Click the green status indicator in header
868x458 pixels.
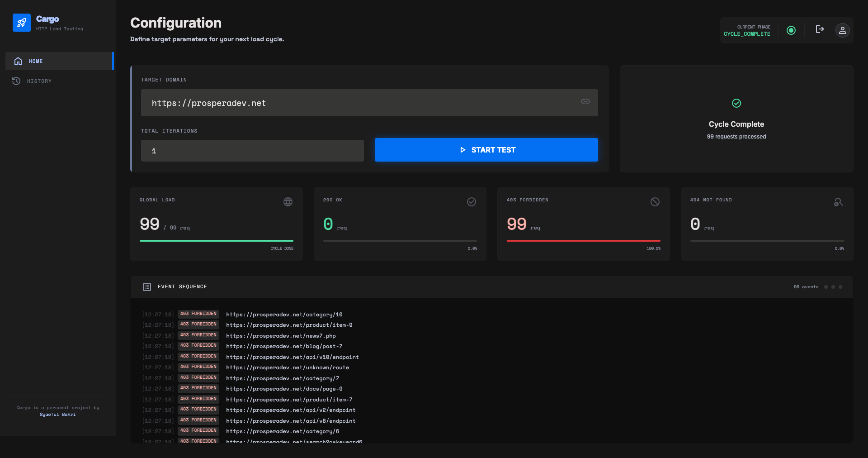tap(791, 30)
